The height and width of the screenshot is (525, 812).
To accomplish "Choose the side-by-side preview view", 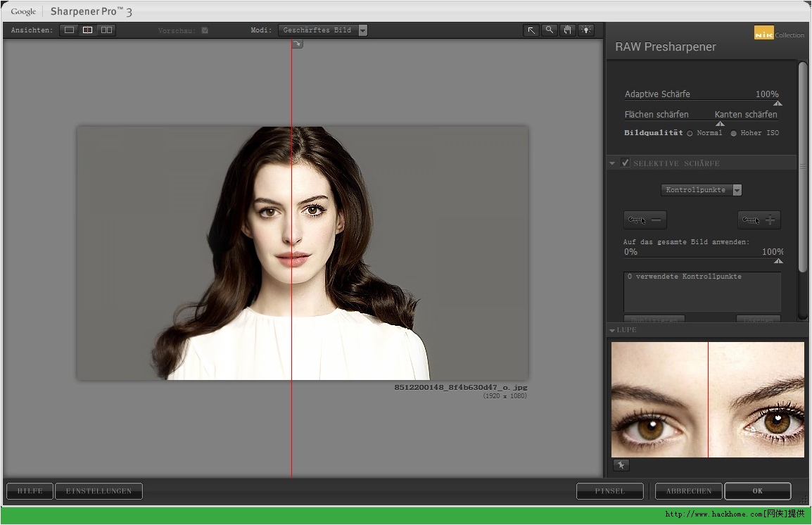I will [106, 30].
